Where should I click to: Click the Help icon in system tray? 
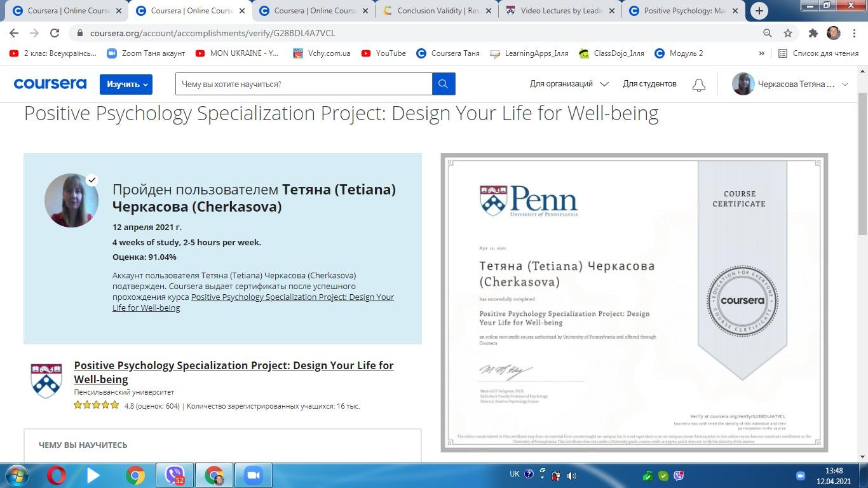(x=529, y=475)
